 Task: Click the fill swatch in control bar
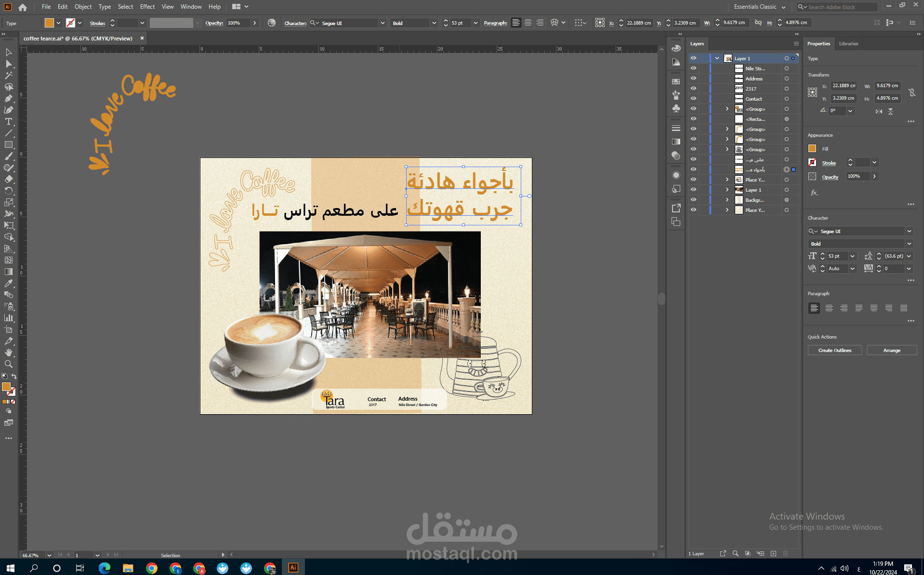[x=49, y=23]
